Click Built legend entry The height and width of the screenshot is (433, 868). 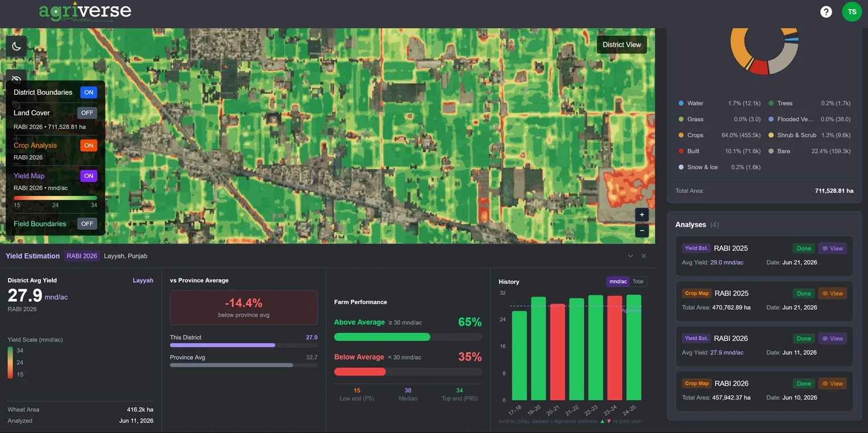[719, 151]
